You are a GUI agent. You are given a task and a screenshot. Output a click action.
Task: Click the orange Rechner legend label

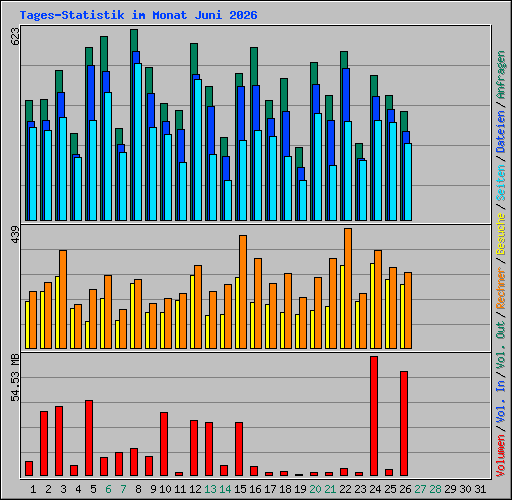(x=501, y=288)
